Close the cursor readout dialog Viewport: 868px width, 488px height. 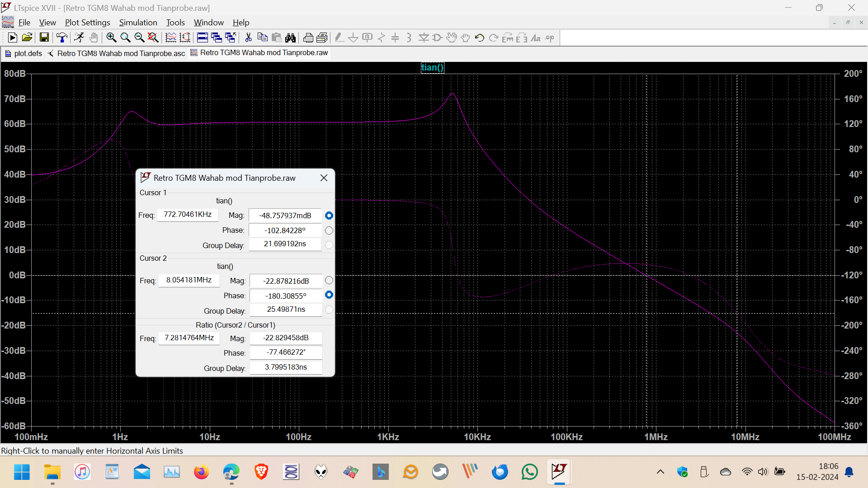pyautogui.click(x=324, y=178)
